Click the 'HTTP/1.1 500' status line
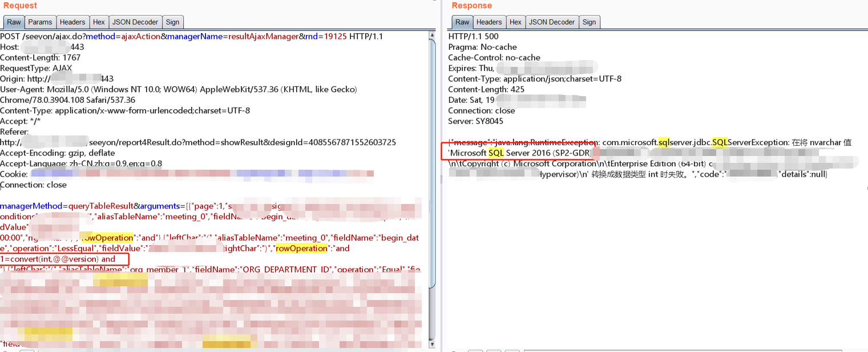 point(473,37)
